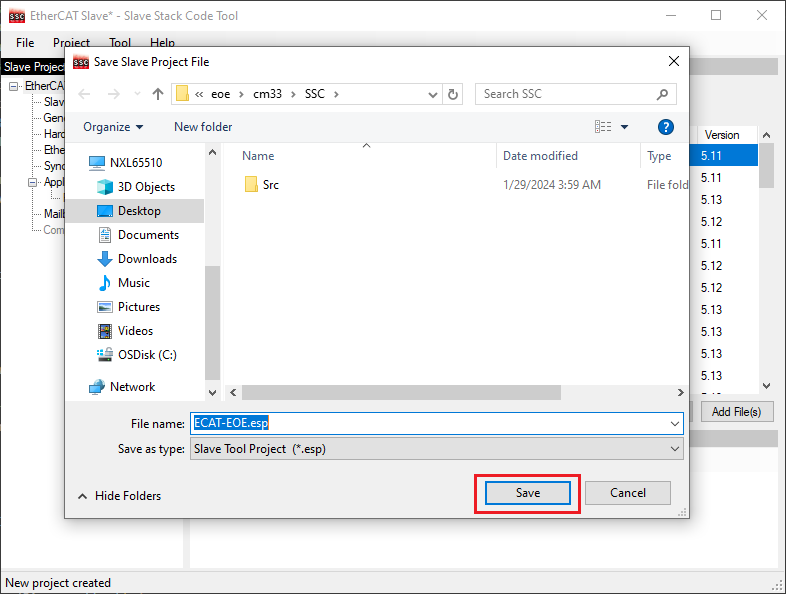Open the Organize dropdown menu
This screenshot has height=594, width=786.
point(113,127)
